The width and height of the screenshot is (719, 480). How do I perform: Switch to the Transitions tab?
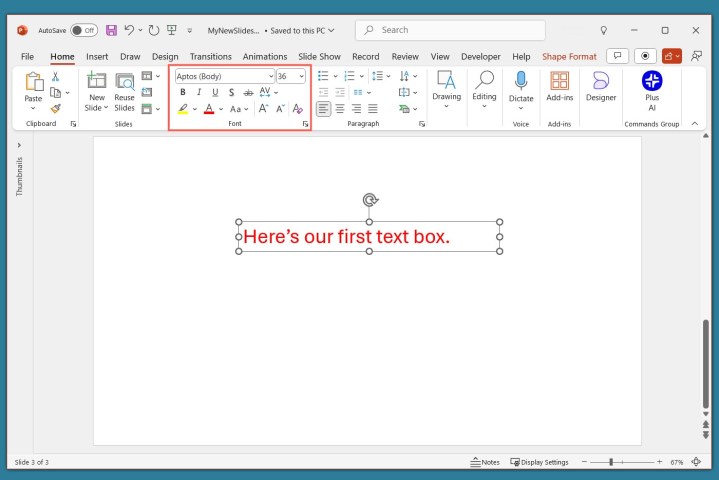click(210, 57)
